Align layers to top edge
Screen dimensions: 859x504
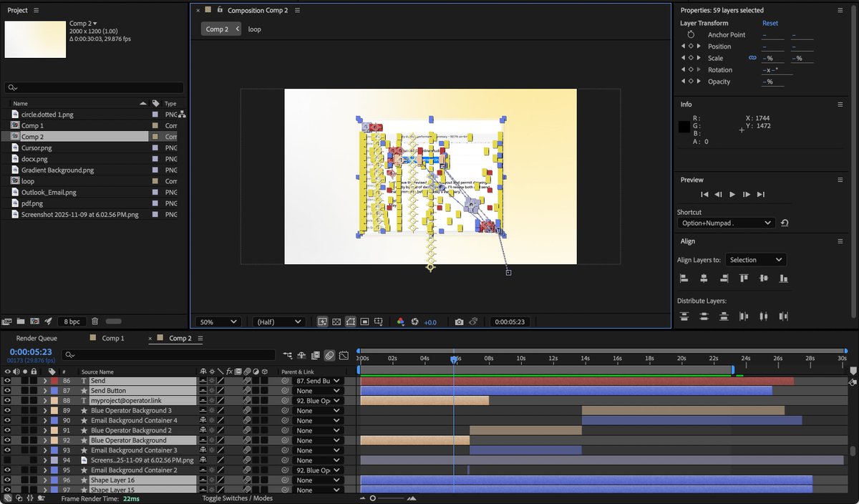(x=744, y=278)
